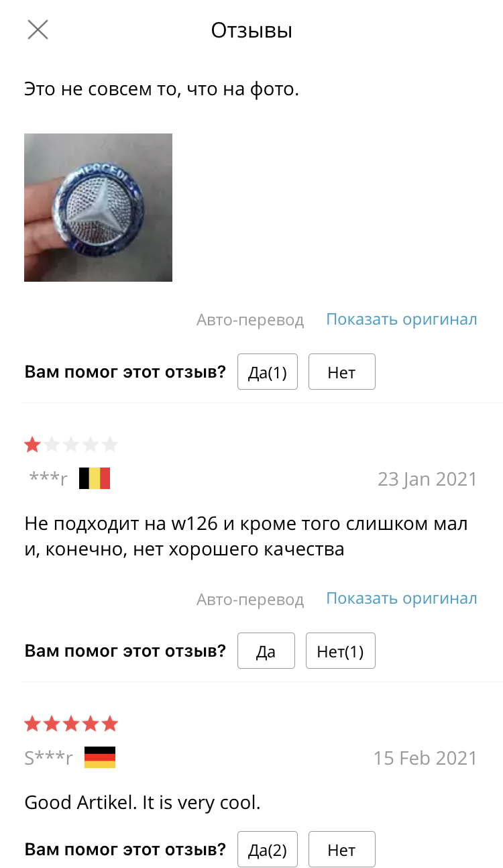Vote Да(2) on the Good Artikel review
Screen dimensions: 503x868
(x=268, y=850)
